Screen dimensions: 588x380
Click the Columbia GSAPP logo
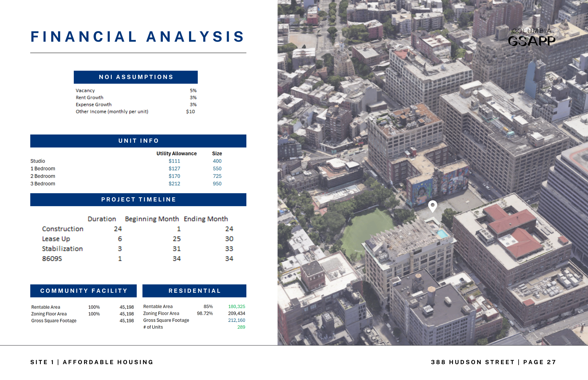[x=532, y=38]
